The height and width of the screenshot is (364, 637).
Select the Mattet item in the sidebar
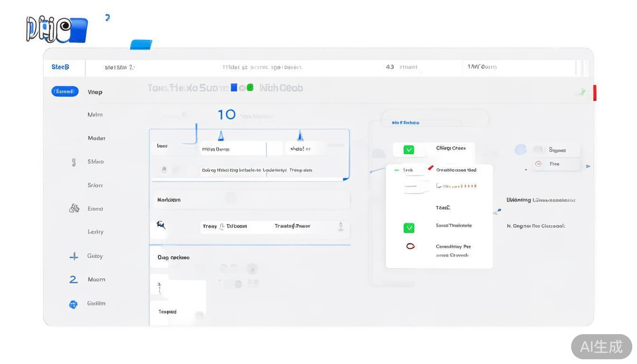click(x=96, y=138)
